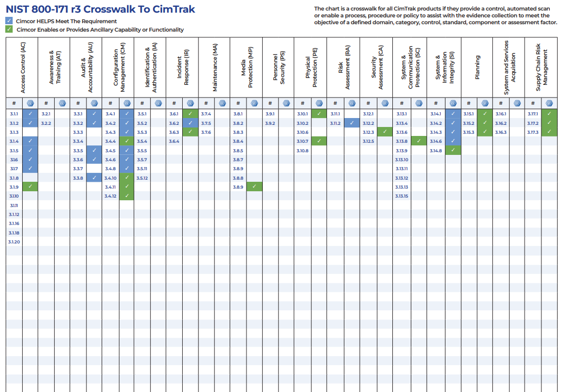
Task: Click the CimTrak logo under Personnel Security
Action: click(287, 103)
